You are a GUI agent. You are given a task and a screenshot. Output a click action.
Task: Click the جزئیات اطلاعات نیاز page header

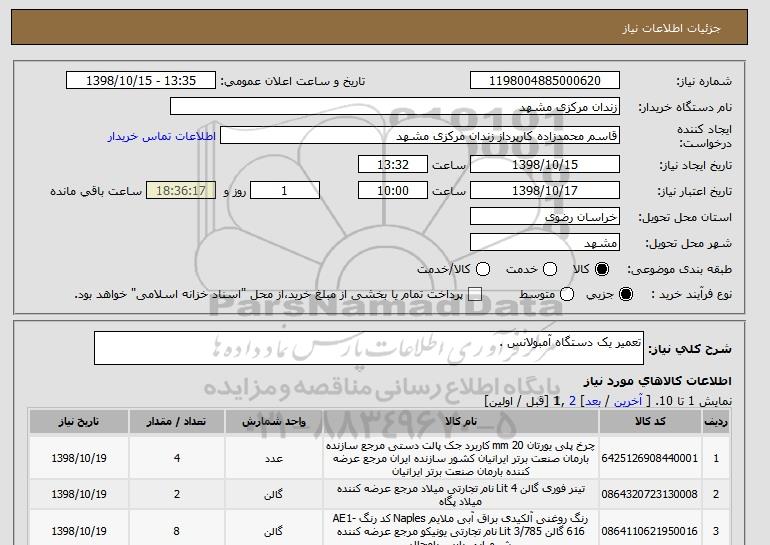click(671, 28)
